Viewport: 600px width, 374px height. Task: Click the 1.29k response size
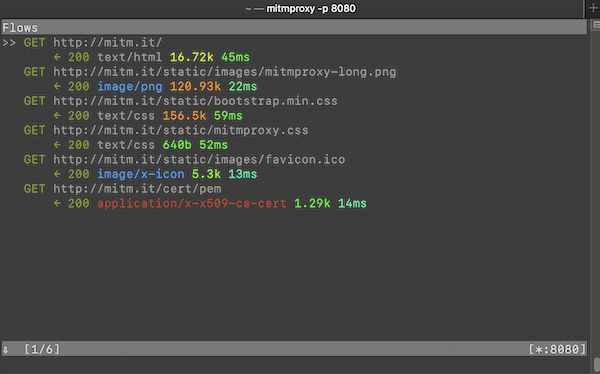pos(312,203)
